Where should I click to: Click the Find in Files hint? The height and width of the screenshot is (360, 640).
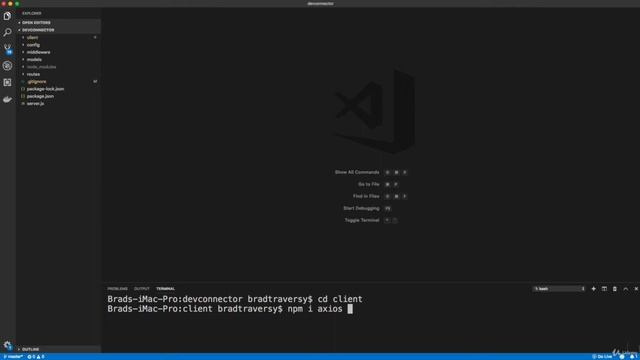click(380, 196)
